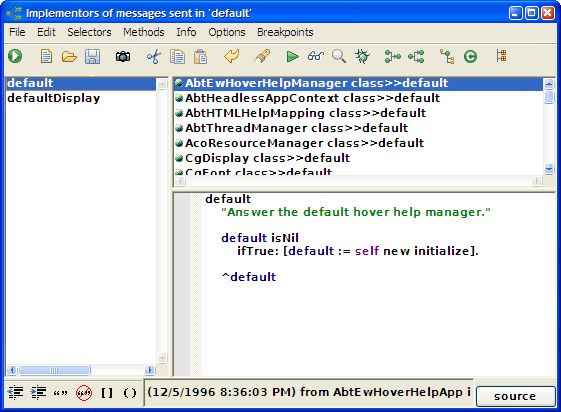
Task: Click the yellow revert arrow icon
Action: pyautogui.click(x=231, y=57)
